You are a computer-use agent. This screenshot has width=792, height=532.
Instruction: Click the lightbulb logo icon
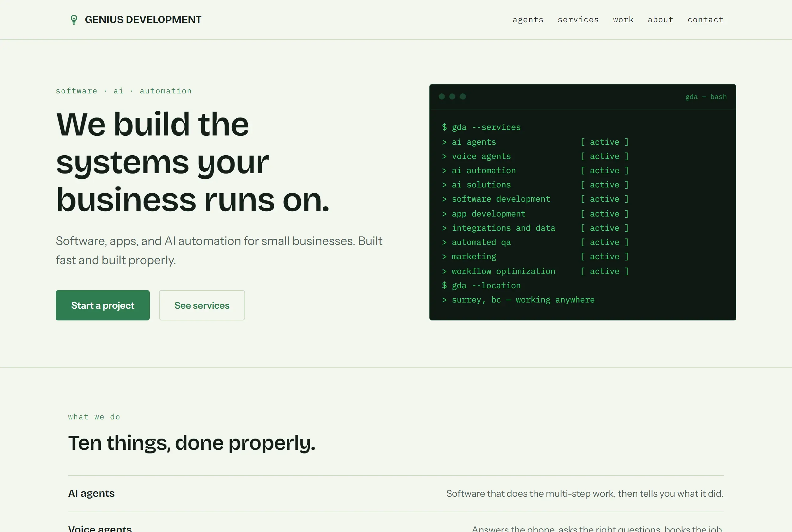coord(74,20)
